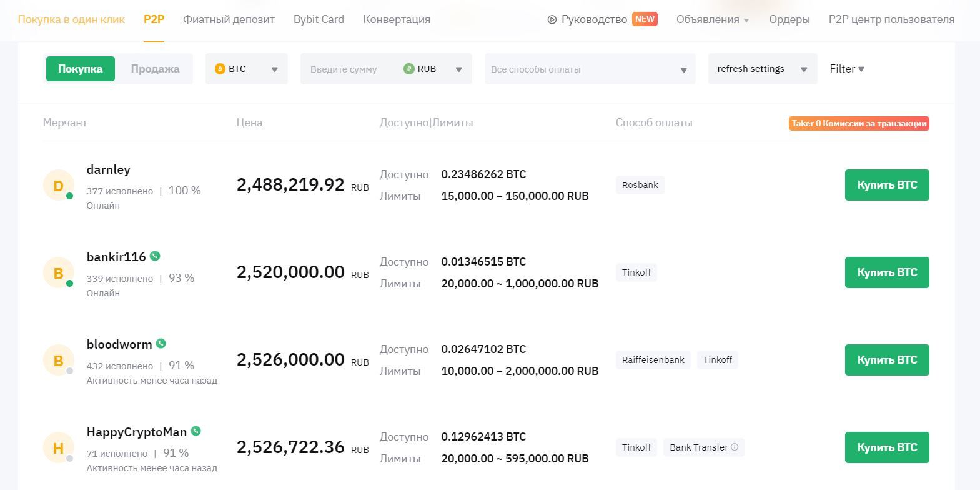Click Купить BTC for darnley's offer
980x490 pixels.
click(x=886, y=185)
